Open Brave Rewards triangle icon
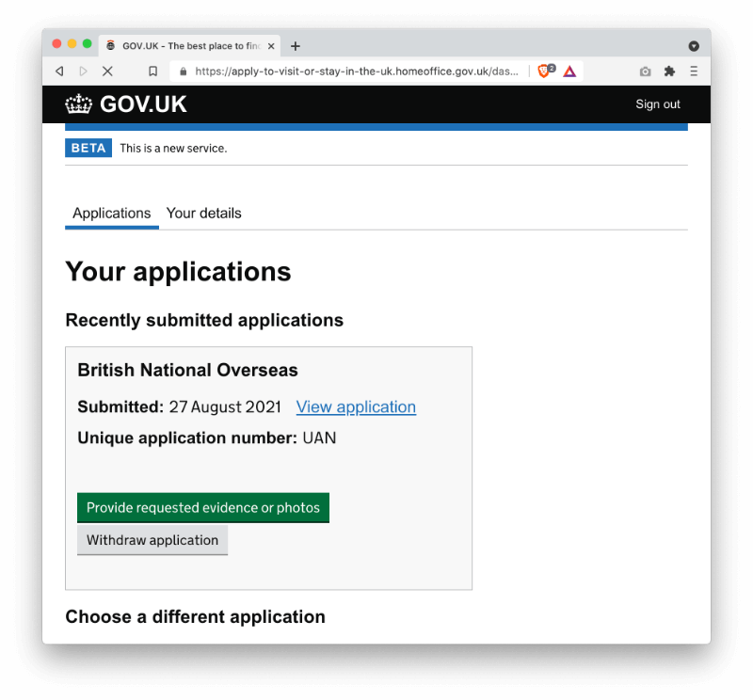The width and height of the screenshot is (753, 700). click(x=569, y=72)
